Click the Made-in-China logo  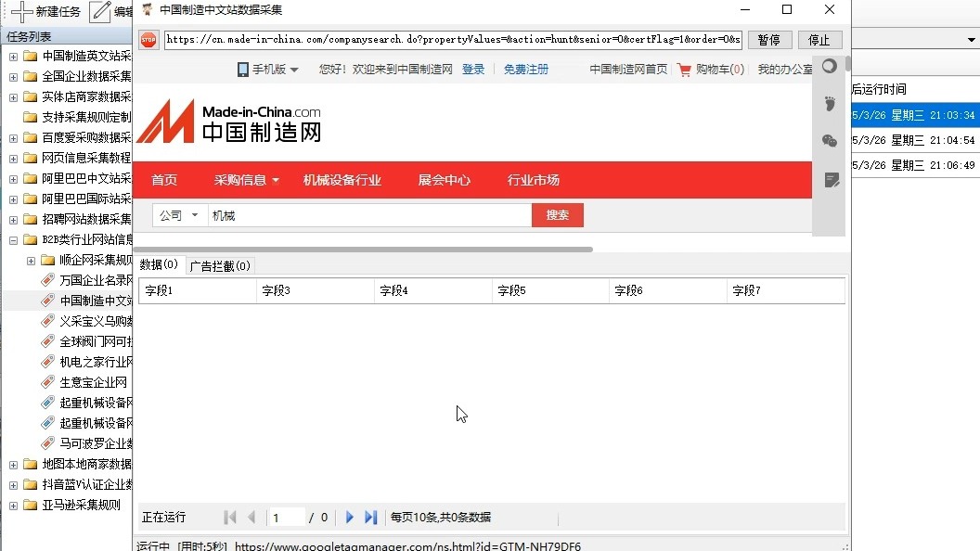tap(228, 122)
